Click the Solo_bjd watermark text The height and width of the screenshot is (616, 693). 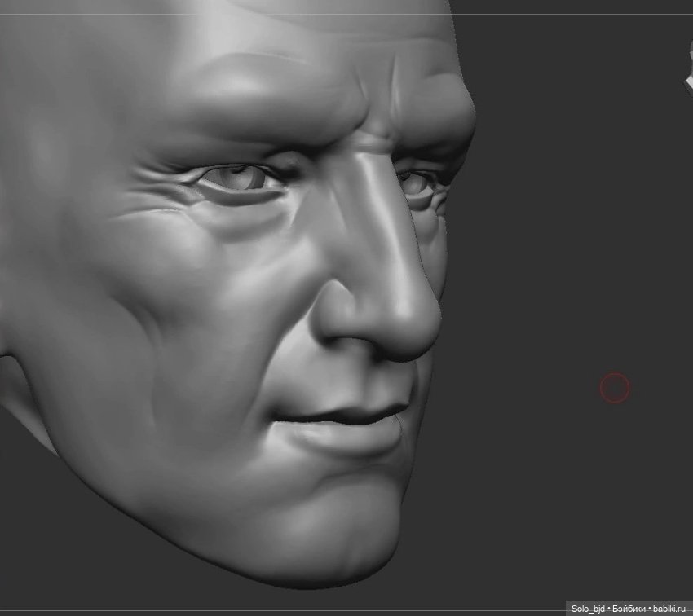588,608
